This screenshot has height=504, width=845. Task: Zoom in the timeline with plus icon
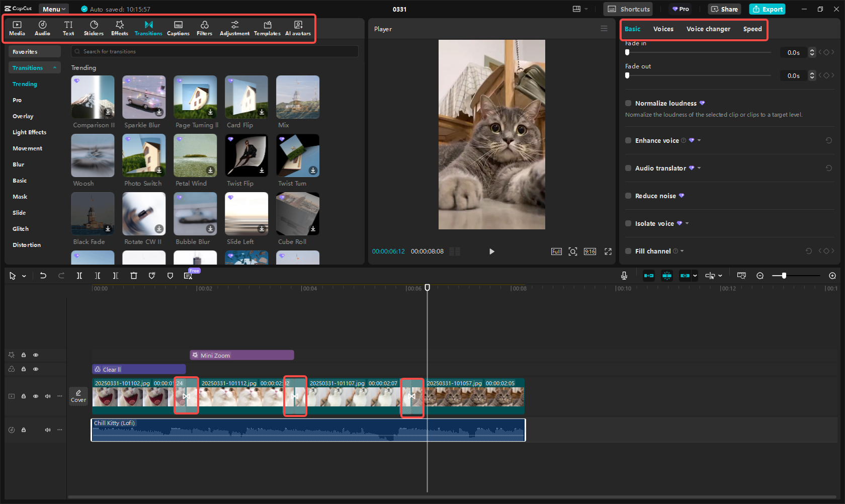(832, 276)
